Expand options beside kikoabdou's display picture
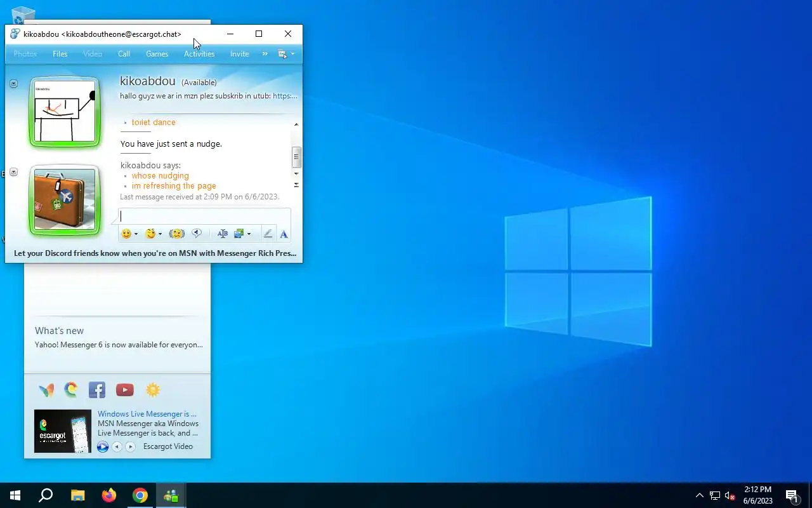812x508 pixels. point(13,83)
